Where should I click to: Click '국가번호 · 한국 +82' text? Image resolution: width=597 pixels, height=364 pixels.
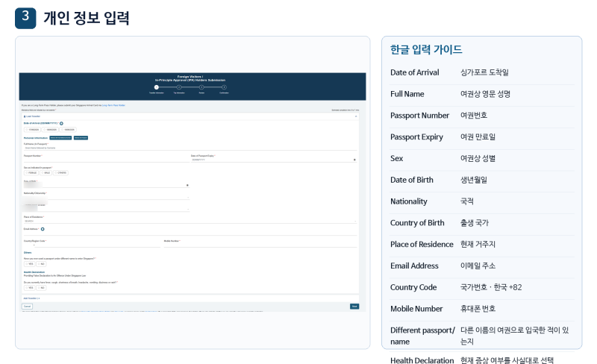click(491, 287)
